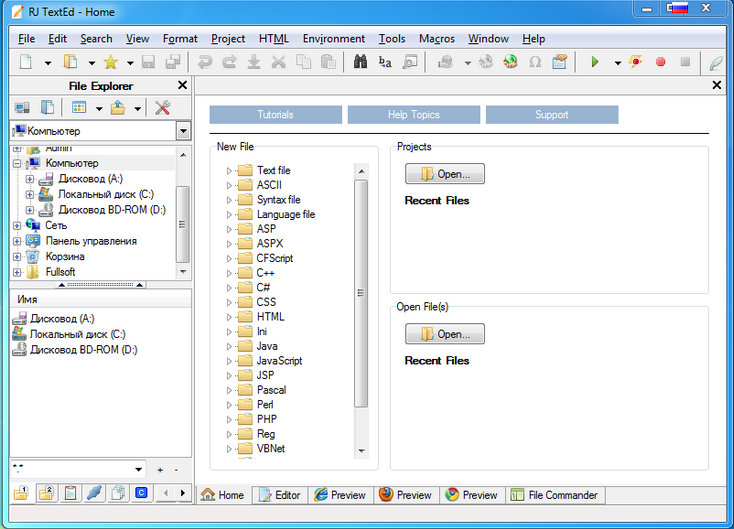The image size is (734, 529).
Task: Click the gray Stop square icon
Action: [x=685, y=62]
